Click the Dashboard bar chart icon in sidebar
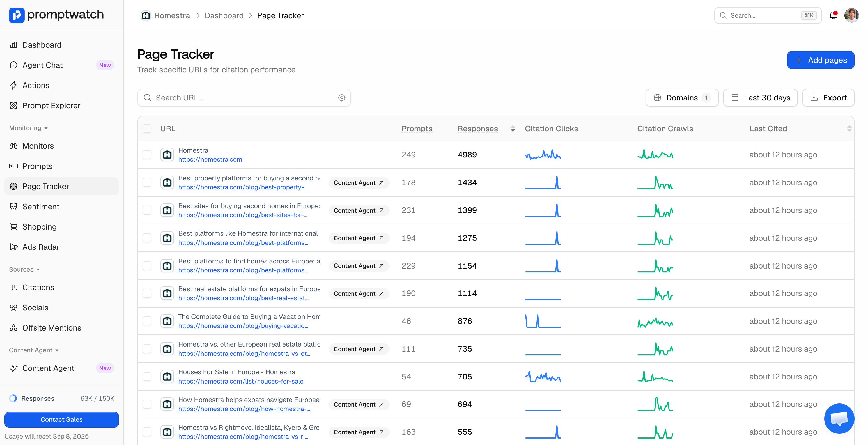The height and width of the screenshot is (445, 868). pyautogui.click(x=13, y=45)
